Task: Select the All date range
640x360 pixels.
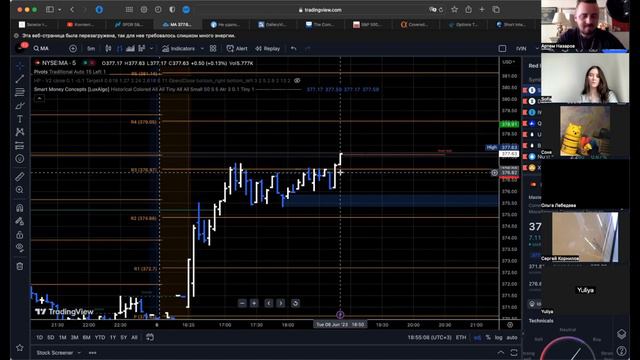Action: pos(134,338)
